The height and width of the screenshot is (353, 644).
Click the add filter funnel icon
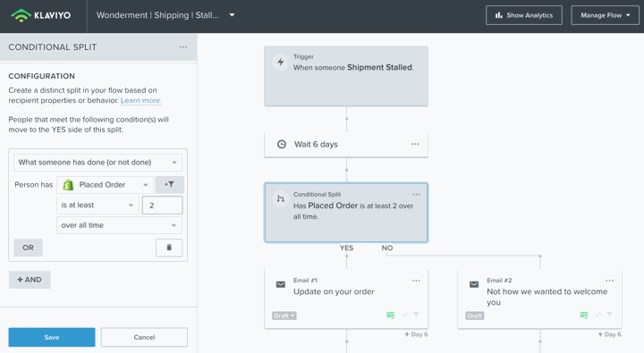(169, 185)
